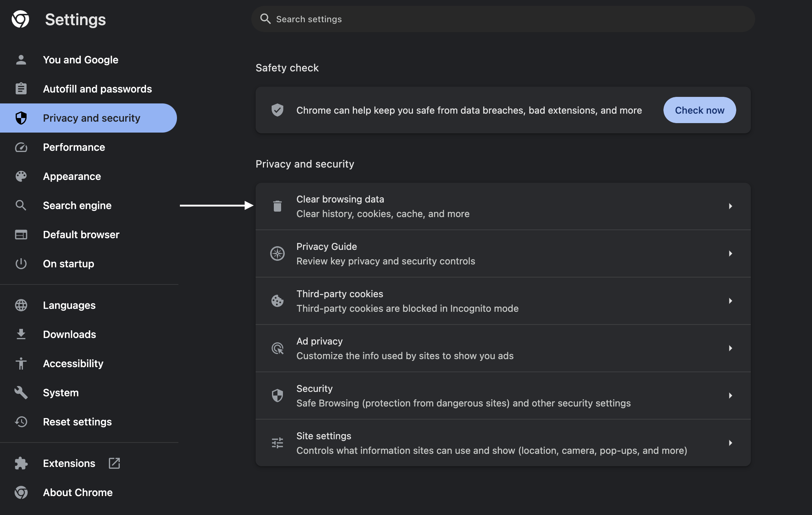Expand Third-party cookies via its right arrow
This screenshot has width=812, height=515.
pyautogui.click(x=730, y=301)
